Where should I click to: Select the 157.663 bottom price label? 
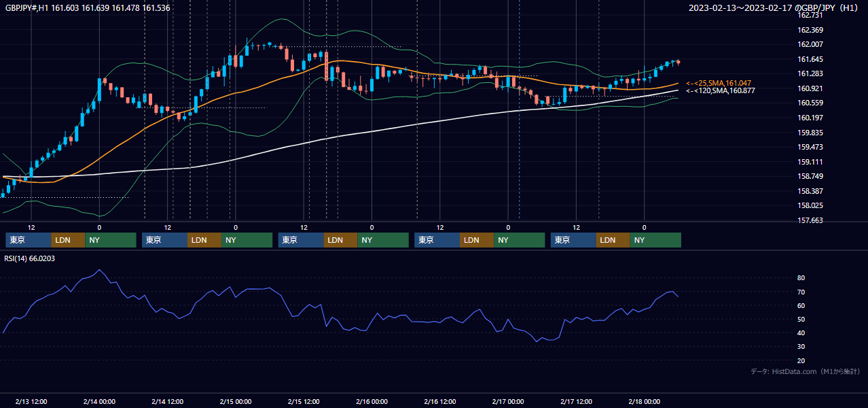(x=810, y=220)
